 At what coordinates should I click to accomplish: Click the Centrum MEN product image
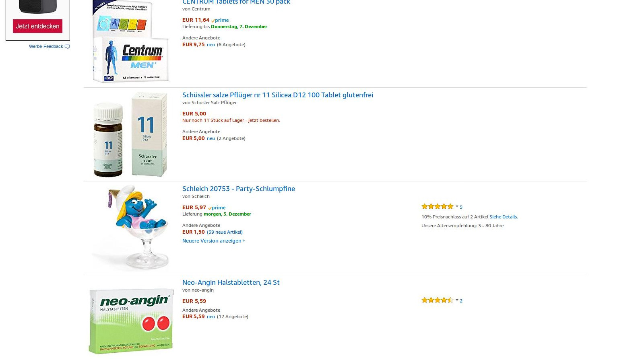pyautogui.click(x=130, y=42)
